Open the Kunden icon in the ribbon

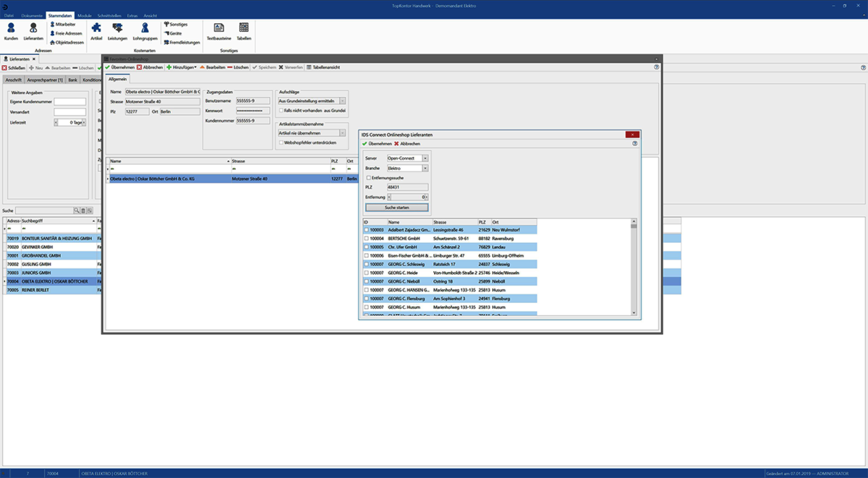(x=11, y=30)
